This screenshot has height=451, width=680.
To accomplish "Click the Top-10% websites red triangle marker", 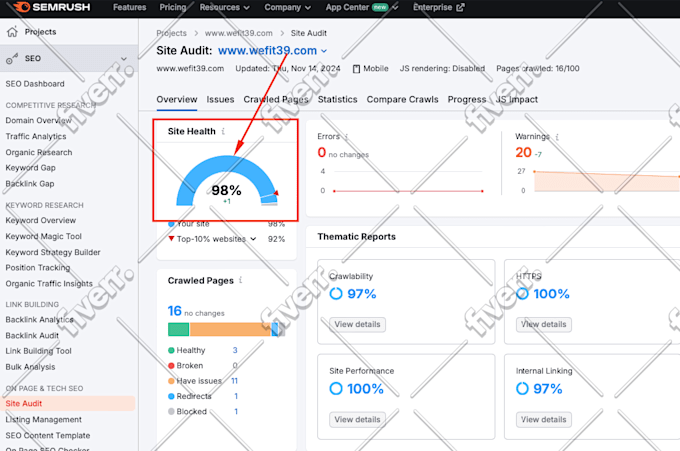I will click(x=171, y=239).
